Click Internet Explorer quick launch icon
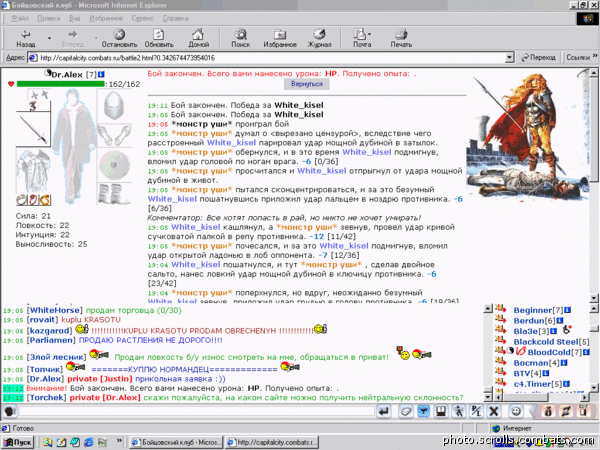Image resolution: width=600 pixels, height=450 pixels. 89,442
